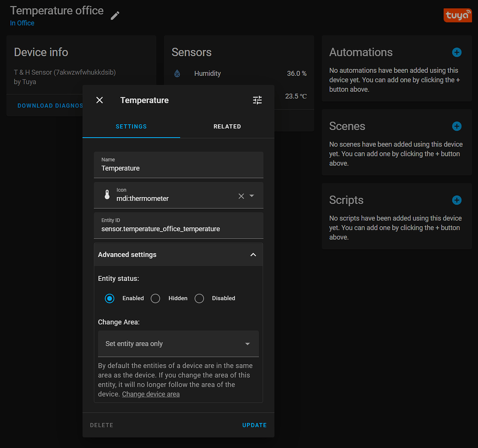The width and height of the screenshot is (478, 448).
Task: Click the pencil icon to rename device
Action: pyautogui.click(x=115, y=15)
